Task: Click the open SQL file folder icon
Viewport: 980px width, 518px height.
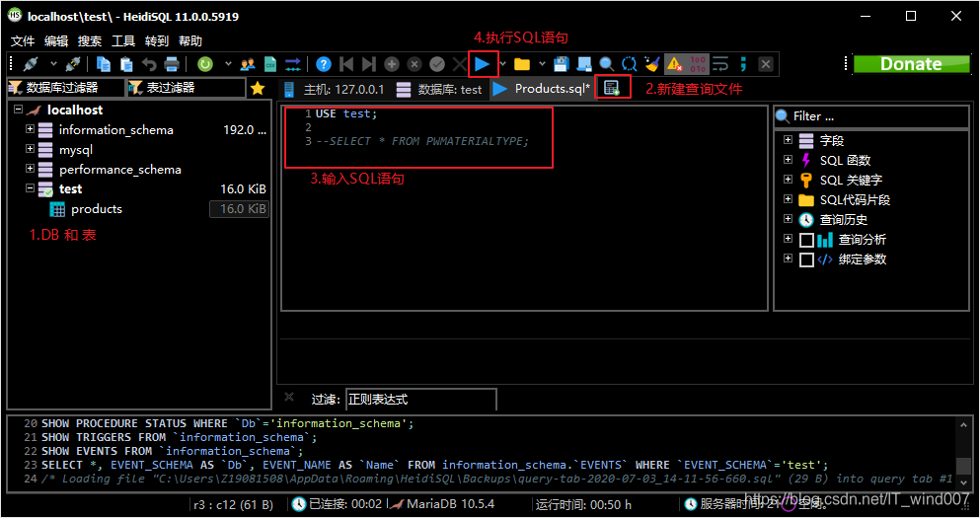Action: pos(522,64)
